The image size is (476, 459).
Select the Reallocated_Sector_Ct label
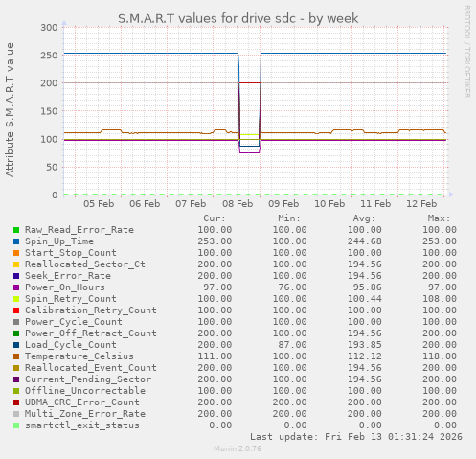pos(85,264)
